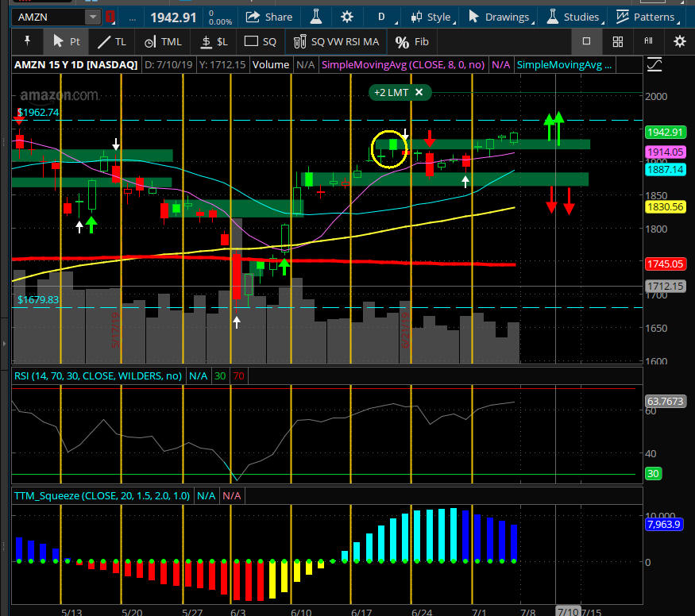Open chart settings gear in top toolbar
The height and width of the screenshot is (616, 695).
(347, 17)
